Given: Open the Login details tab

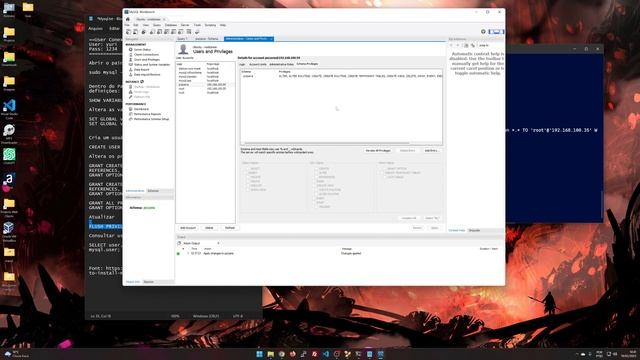Looking at the screenshot, I should point(242,64).
